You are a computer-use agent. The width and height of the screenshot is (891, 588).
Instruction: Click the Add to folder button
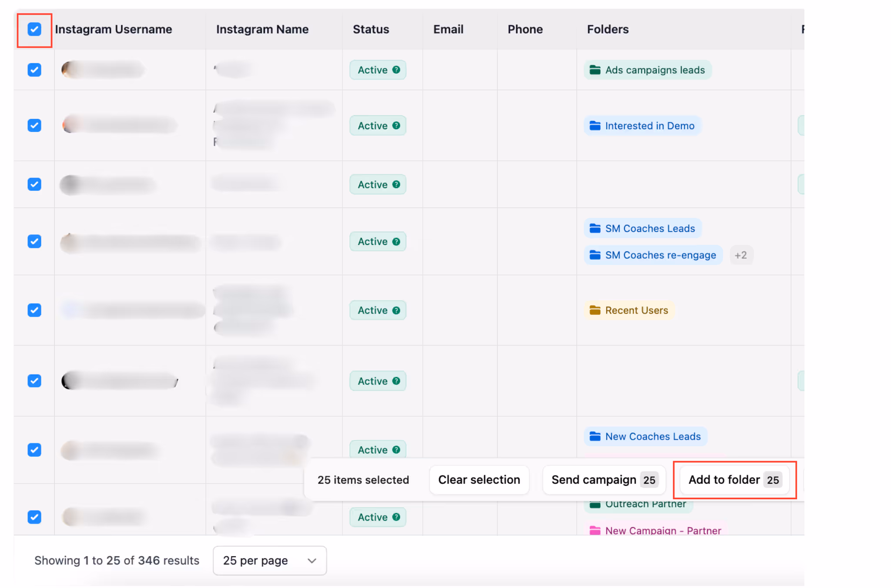coord(734,480)
